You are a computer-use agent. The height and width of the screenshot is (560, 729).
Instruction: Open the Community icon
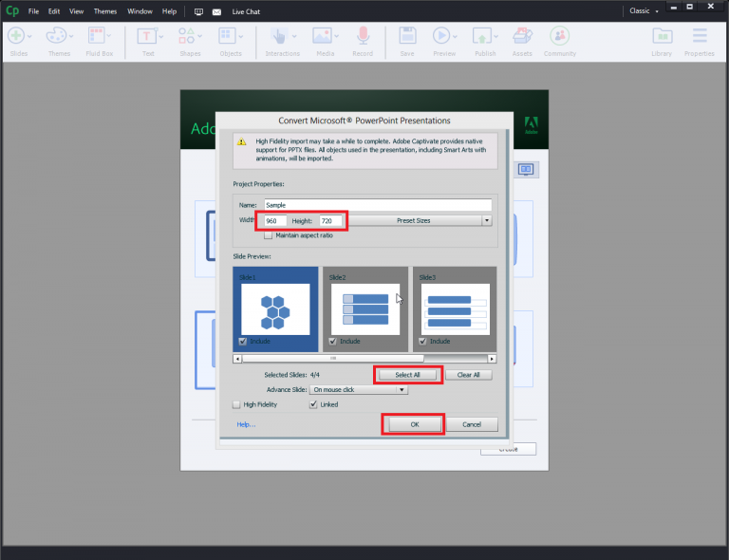(560, 36)
